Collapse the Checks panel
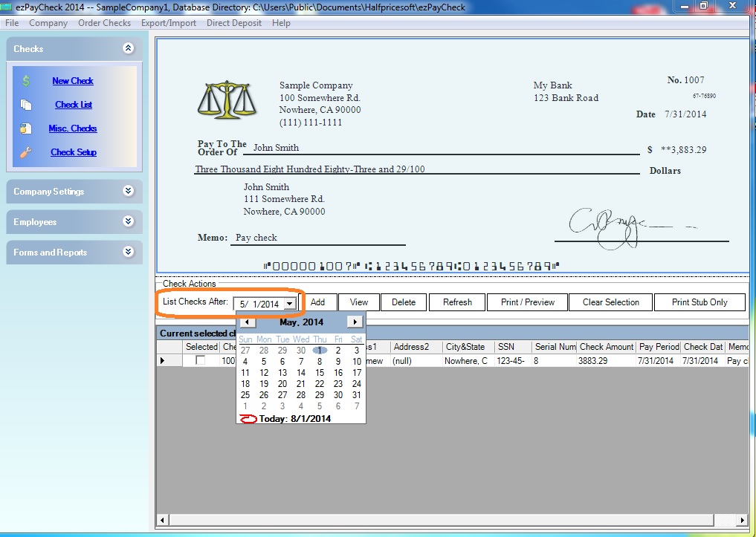 [127, 48]
